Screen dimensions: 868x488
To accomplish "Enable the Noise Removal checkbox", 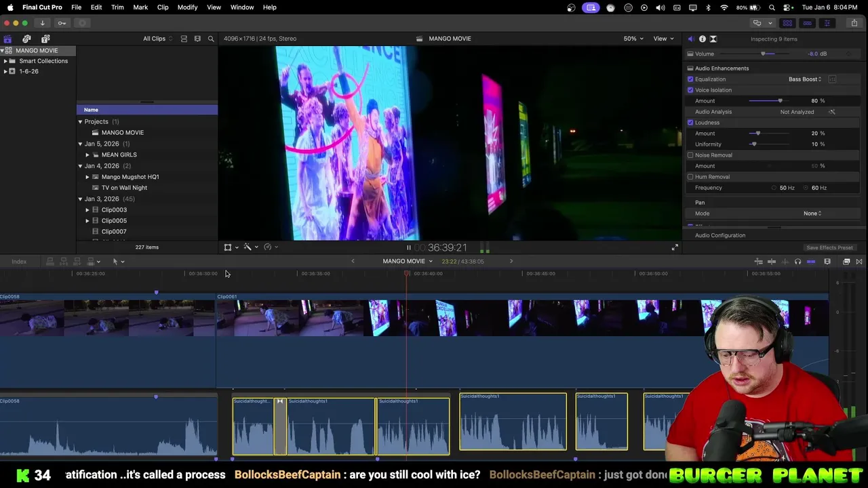I will click(x=690, y=155).
